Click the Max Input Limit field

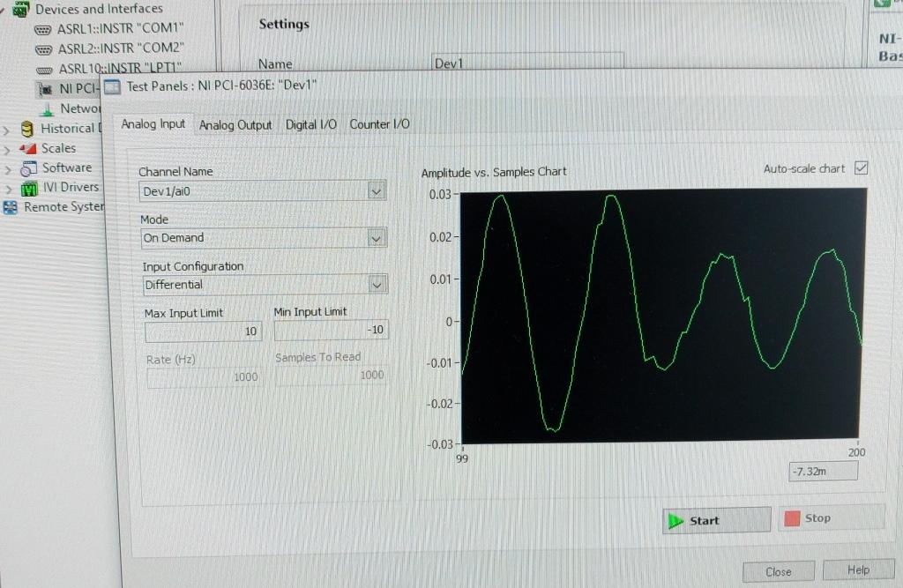(204, 331)
